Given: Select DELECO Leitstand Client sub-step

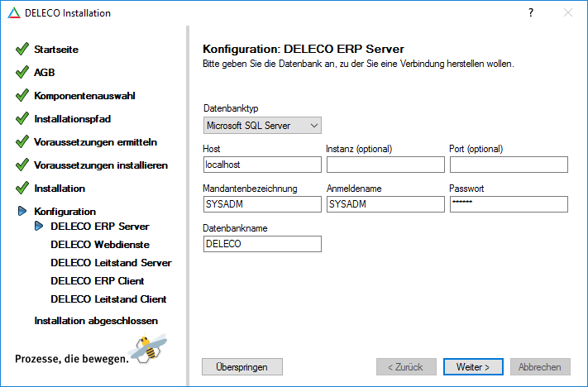Looking at the screenshot, I should click(108, 299).
